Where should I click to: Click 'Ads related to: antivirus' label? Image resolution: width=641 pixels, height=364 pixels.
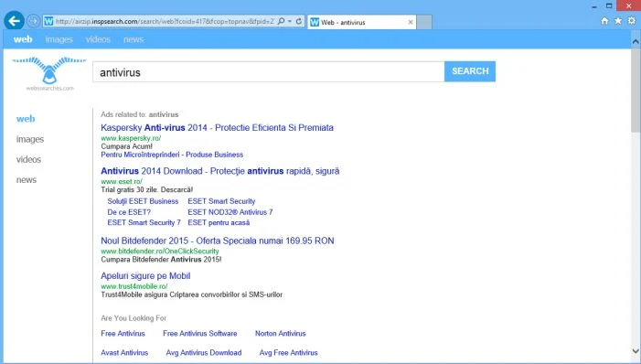(140, 114)
